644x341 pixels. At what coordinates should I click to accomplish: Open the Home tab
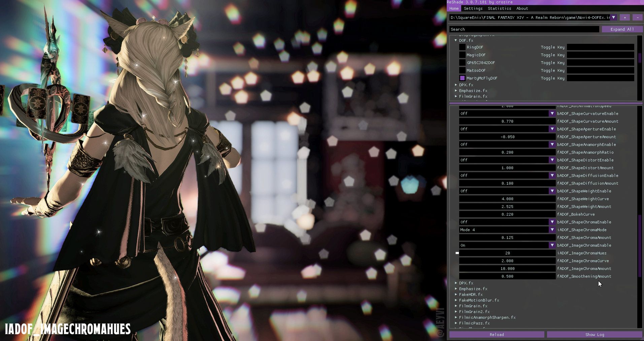click(454, 8)
